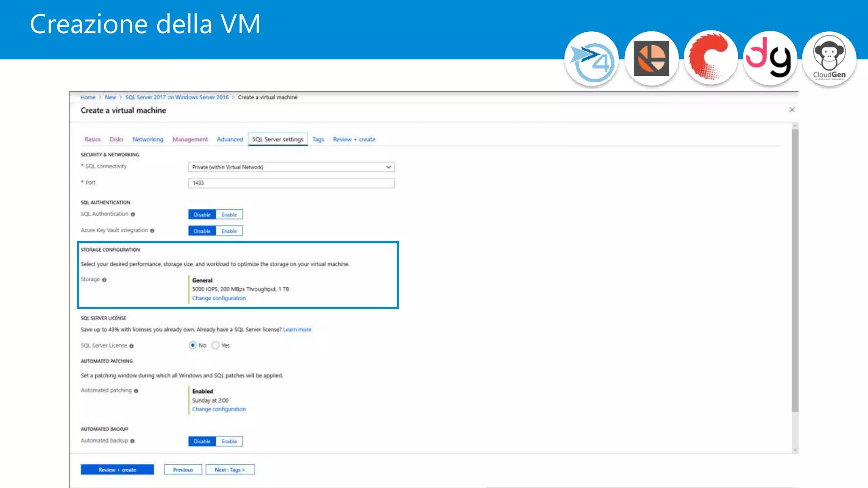Screen dimensions: 868x488
Task: Switch to the Networking tab
Action: (x=147, y=139)
